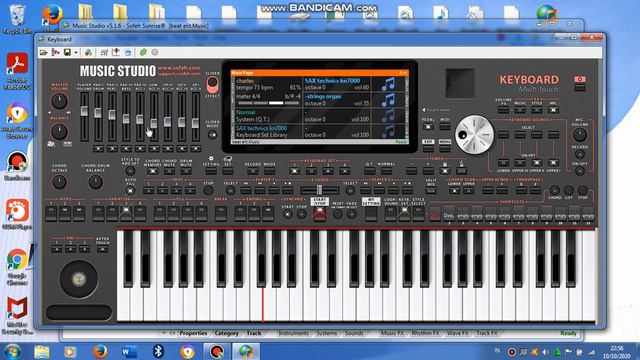
Task: Click the Bluetooth taskbar icon
Action: pyautogui.click(x=158, y=351)
